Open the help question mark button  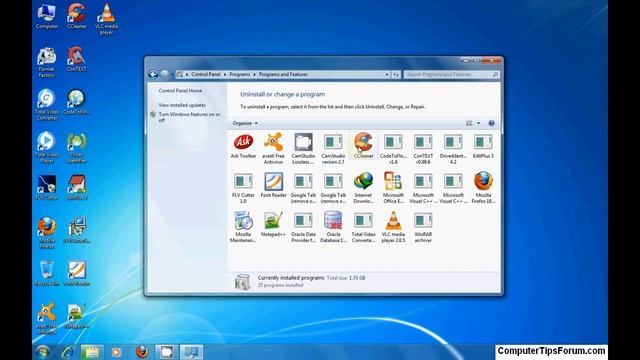(491, 123)
